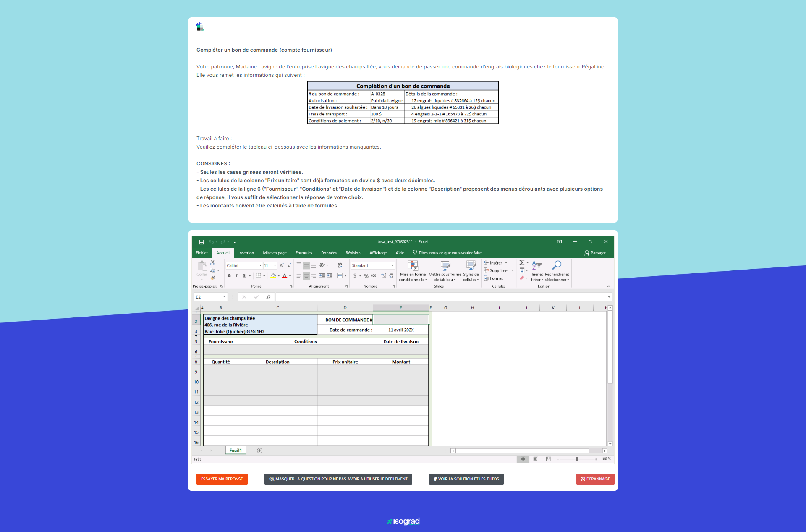This screenshot has height=532, width=806.
Task: Click the Copy icon in Presse-papiers
Action: coord(212,270)
